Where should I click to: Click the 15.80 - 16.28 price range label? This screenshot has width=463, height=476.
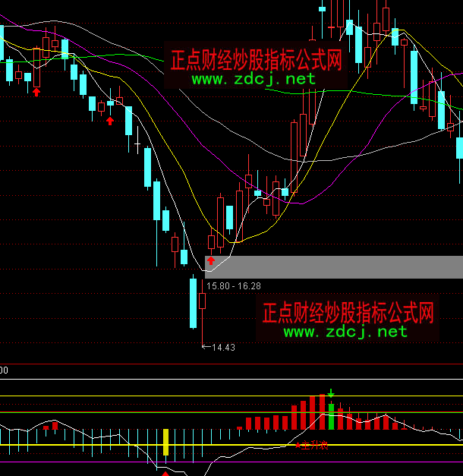pyautogui.click(x=234, y=286)
